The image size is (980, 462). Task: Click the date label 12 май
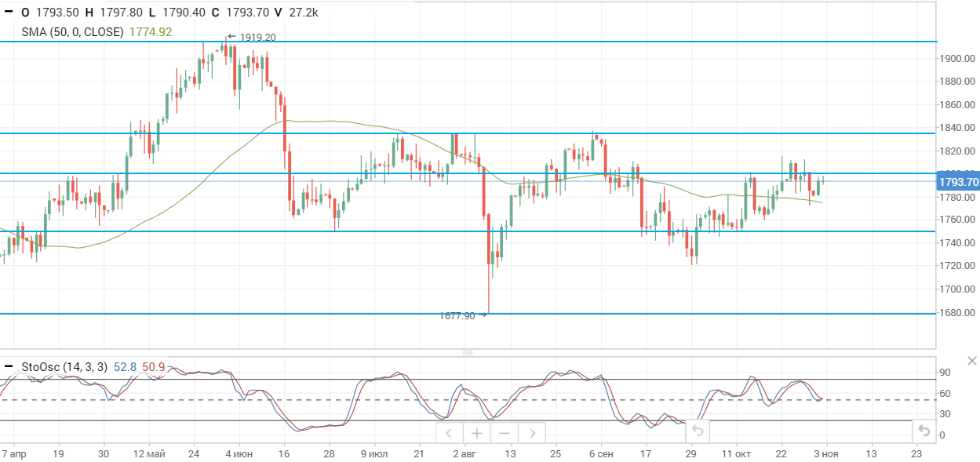tap(149, 454)
